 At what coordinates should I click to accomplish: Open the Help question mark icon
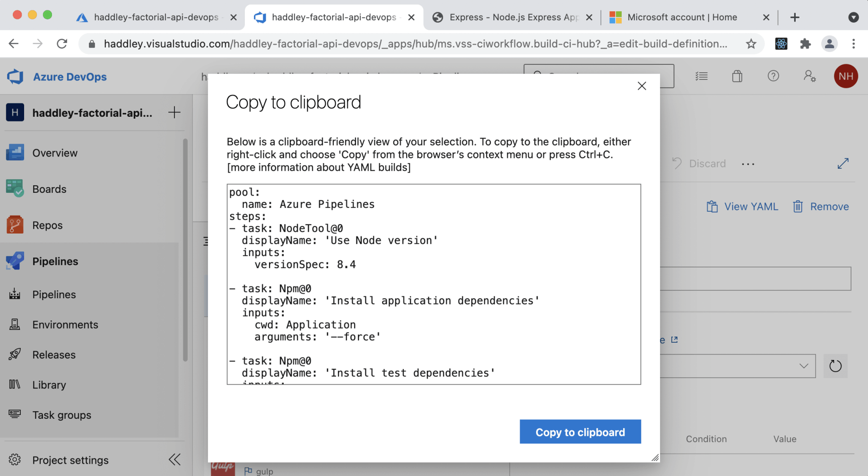point(773,76)
